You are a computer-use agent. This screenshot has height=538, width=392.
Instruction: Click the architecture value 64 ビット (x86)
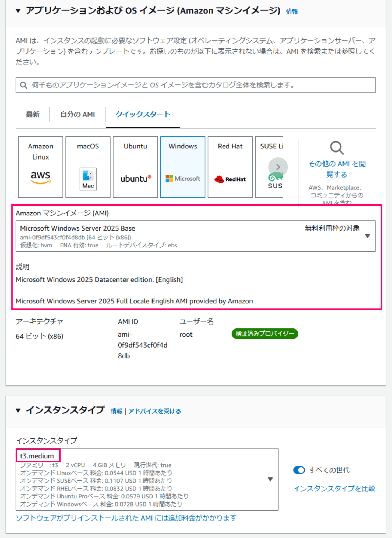pos(40,336)
